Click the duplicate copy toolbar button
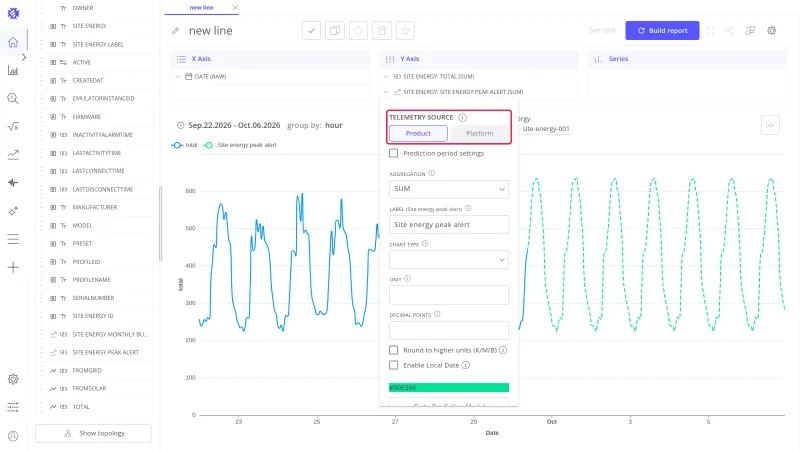 click(335, 31)
